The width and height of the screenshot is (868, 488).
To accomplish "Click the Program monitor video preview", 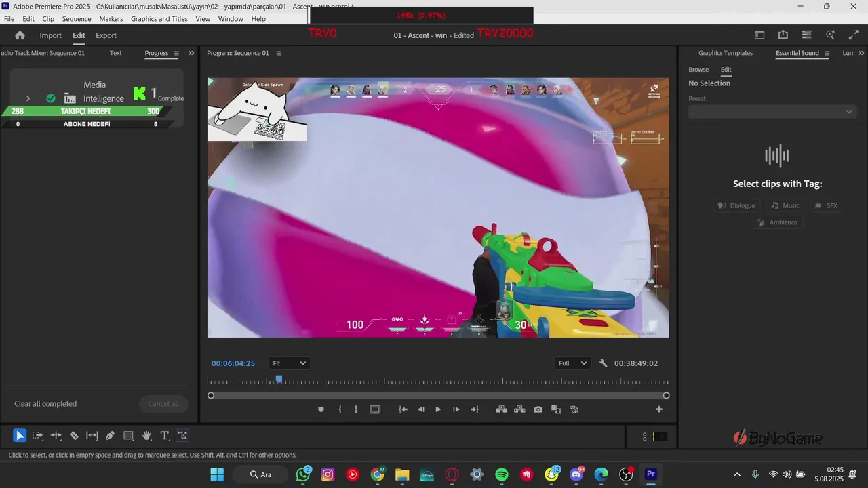I will [x=438, y=207].
